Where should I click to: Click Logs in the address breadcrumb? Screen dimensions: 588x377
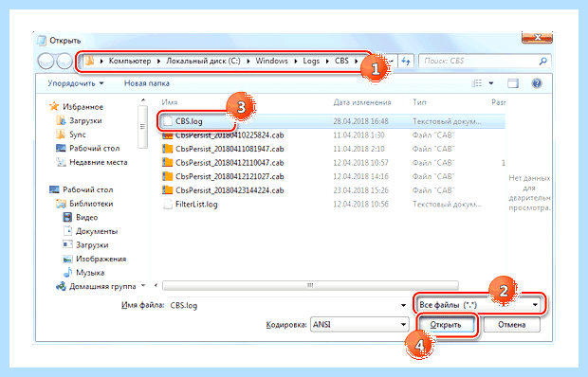pos(311,61)
